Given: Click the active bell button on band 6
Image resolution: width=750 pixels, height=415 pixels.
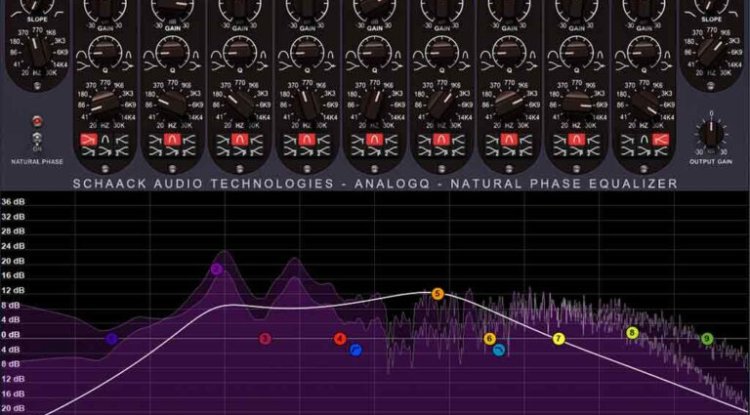Looking at the screenshot, I should click(441, 140).
